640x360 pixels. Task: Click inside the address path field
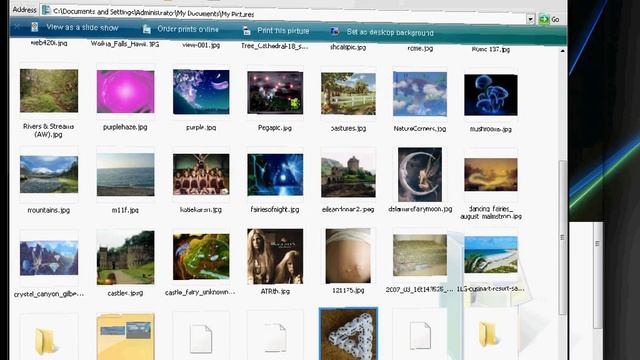click(286, 14)
